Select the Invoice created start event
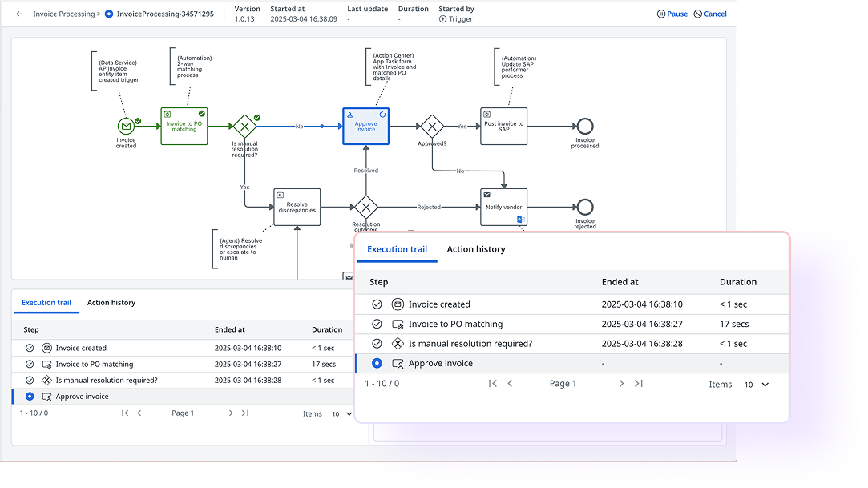The image size is (868, 488). click(126, 126)
